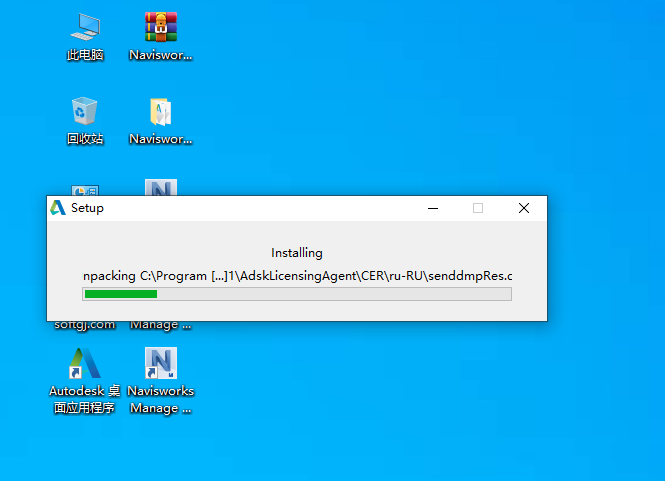Image resolution: width=665 pixels, height=481 pixels.
Task: Click the Autodesk logo in Setup title bar
Action: tap(58, 208)
